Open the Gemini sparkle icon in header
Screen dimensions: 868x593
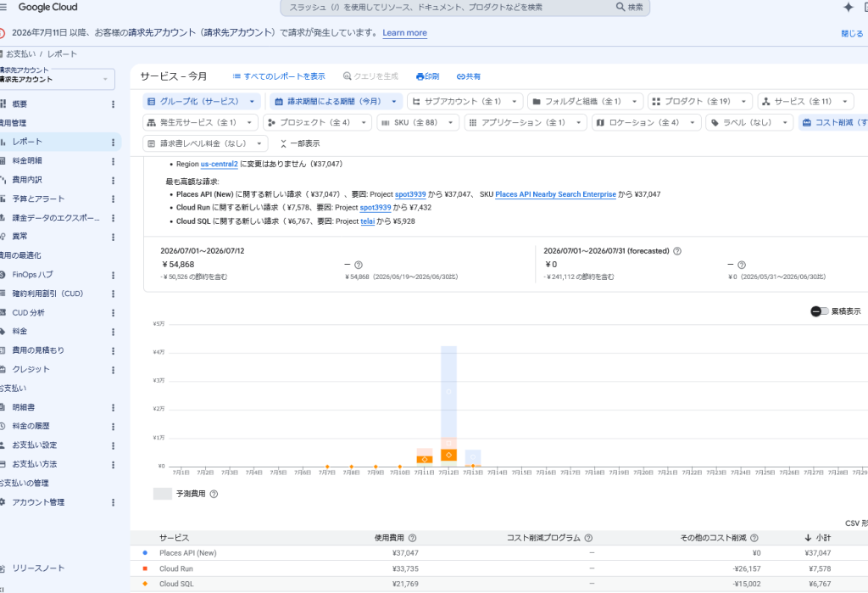pyautogui.click(x=848, y=7)
